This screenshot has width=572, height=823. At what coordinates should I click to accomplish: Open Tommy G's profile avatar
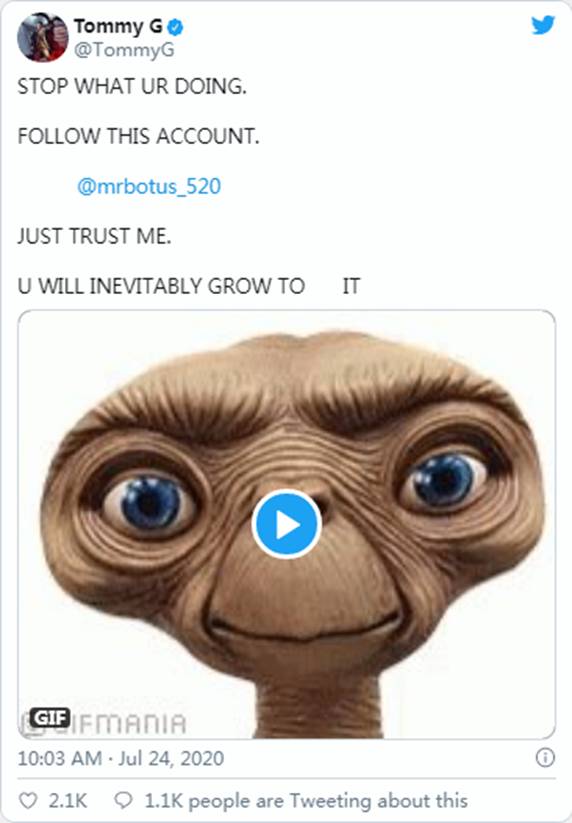click(43, 37)
